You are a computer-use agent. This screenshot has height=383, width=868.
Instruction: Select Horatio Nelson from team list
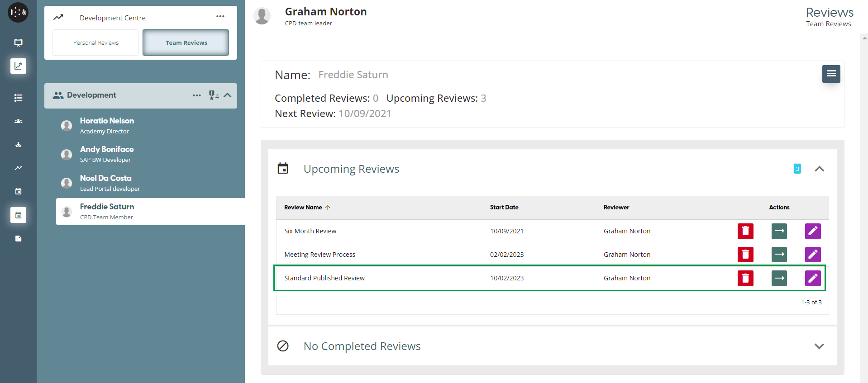point(107,125)
